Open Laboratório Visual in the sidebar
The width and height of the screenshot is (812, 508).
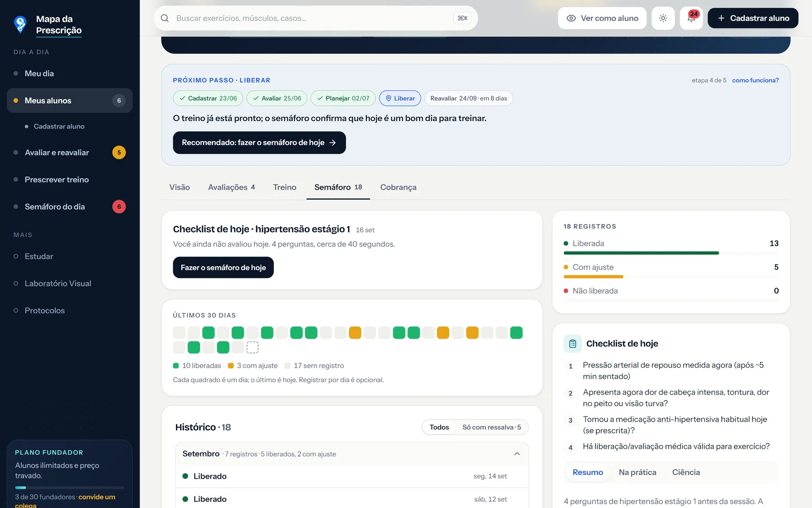click(69, 284)
